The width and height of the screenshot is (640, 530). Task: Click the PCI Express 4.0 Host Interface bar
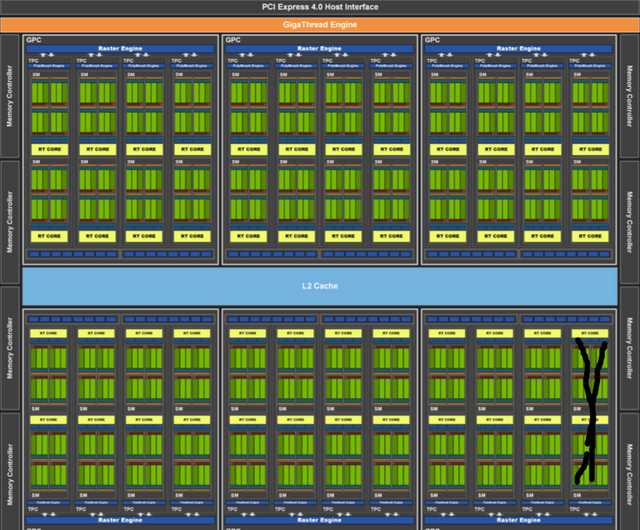click(x=320, y=7)
